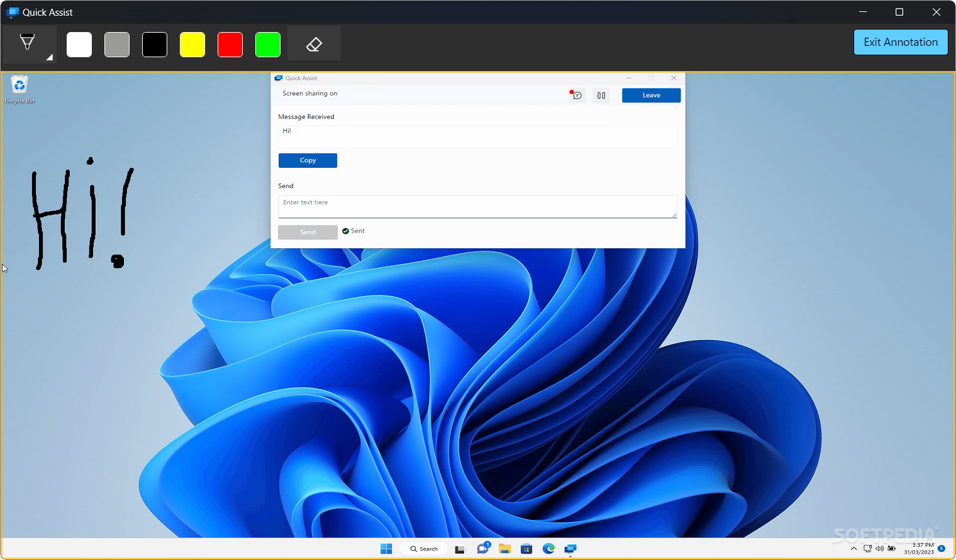Open the pen tool size flyout arrow

(49, 57)
